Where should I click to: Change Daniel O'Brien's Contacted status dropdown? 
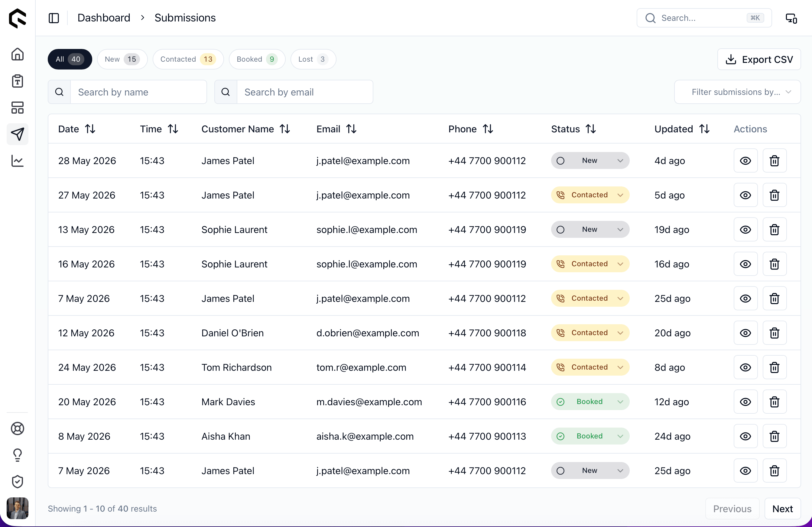click(590, 333)
